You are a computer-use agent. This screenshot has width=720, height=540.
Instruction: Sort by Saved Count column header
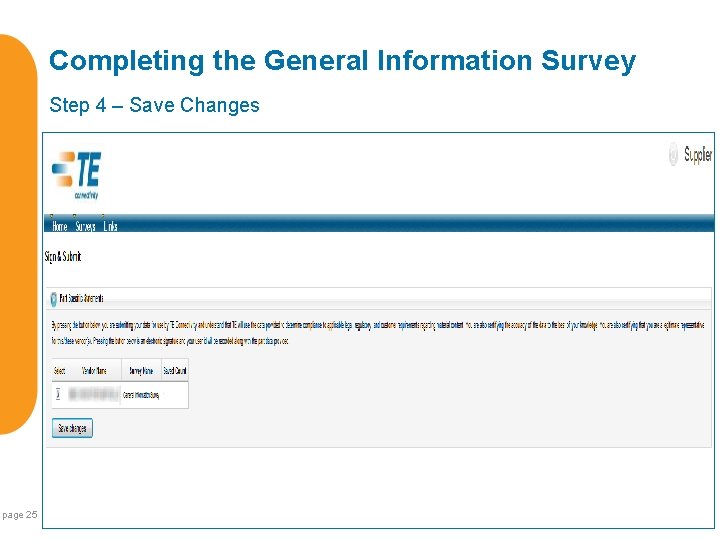(x=174, y=370)
